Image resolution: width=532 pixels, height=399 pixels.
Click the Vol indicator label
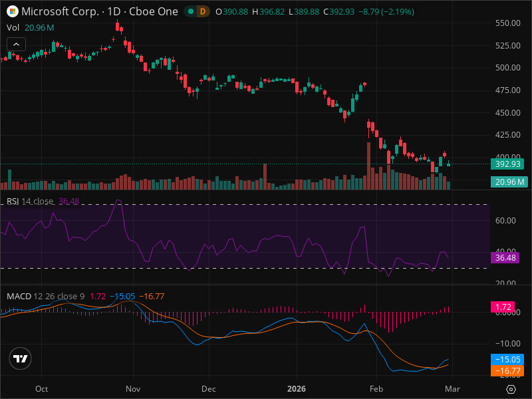click(13, 27)
